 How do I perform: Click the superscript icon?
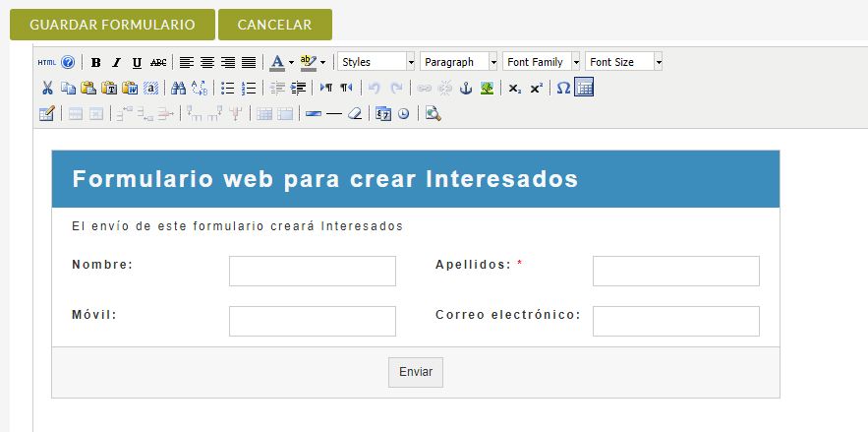click(x=536, y=88)
